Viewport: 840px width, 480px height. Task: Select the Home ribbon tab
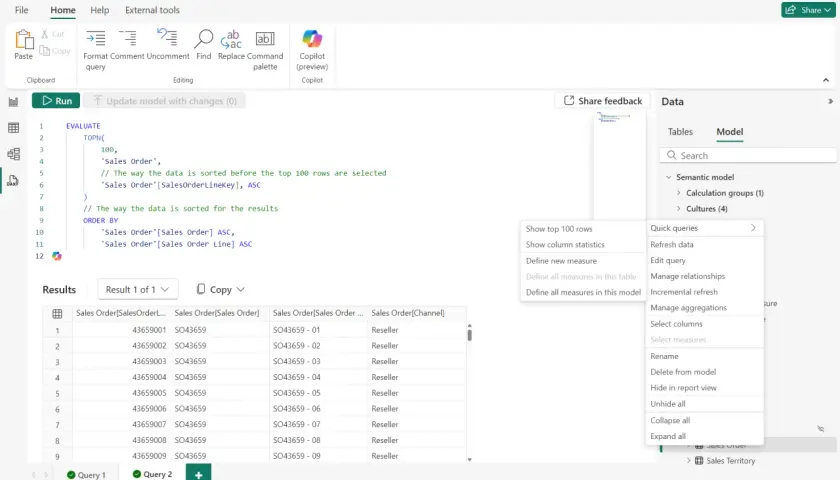[x=63, y=10]
